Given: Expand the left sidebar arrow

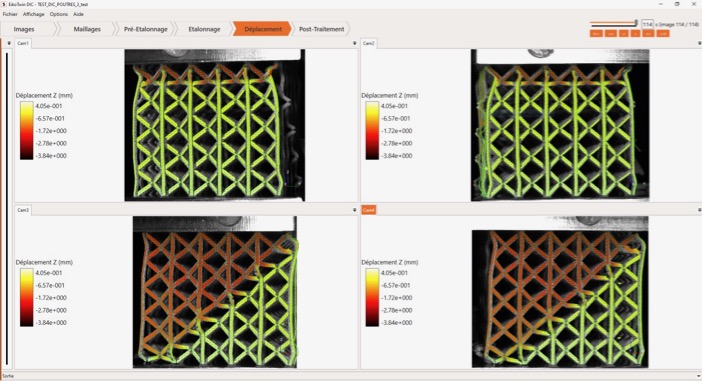Looking at the screenshot, I should tap(9, 43).
